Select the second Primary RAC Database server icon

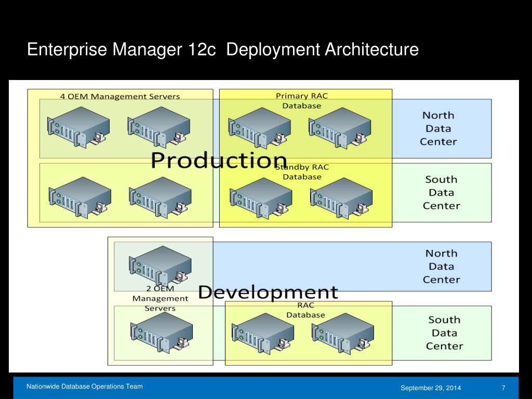coord(340,128)
